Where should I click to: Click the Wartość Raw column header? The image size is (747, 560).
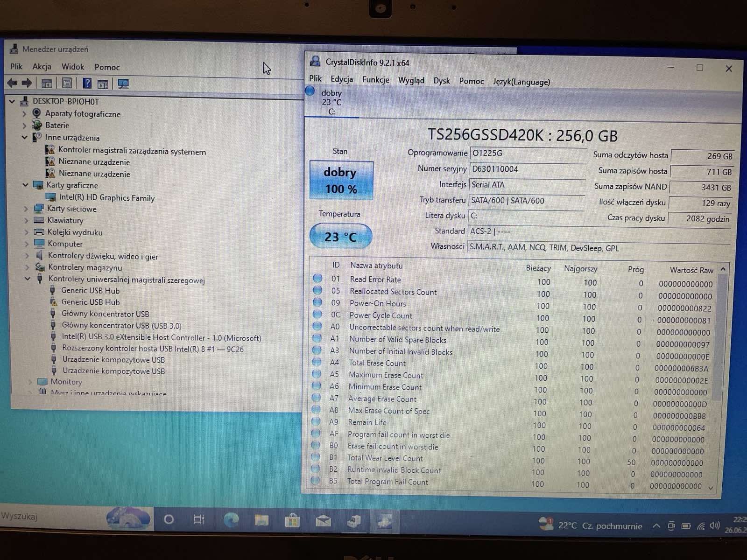coord(691,270)
